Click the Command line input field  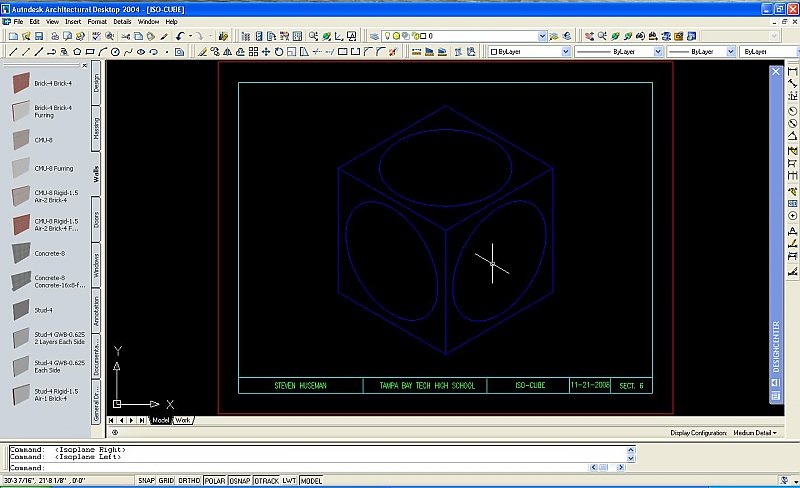[318, 468]
